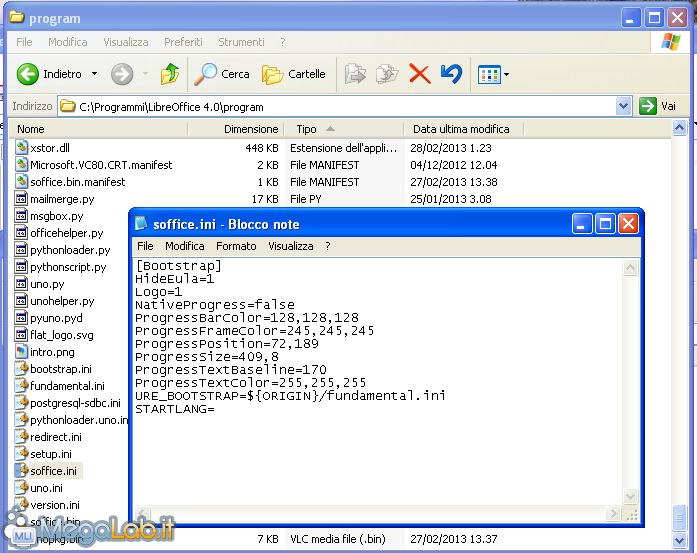Click Notepad title bar document icon

[141, 223]
